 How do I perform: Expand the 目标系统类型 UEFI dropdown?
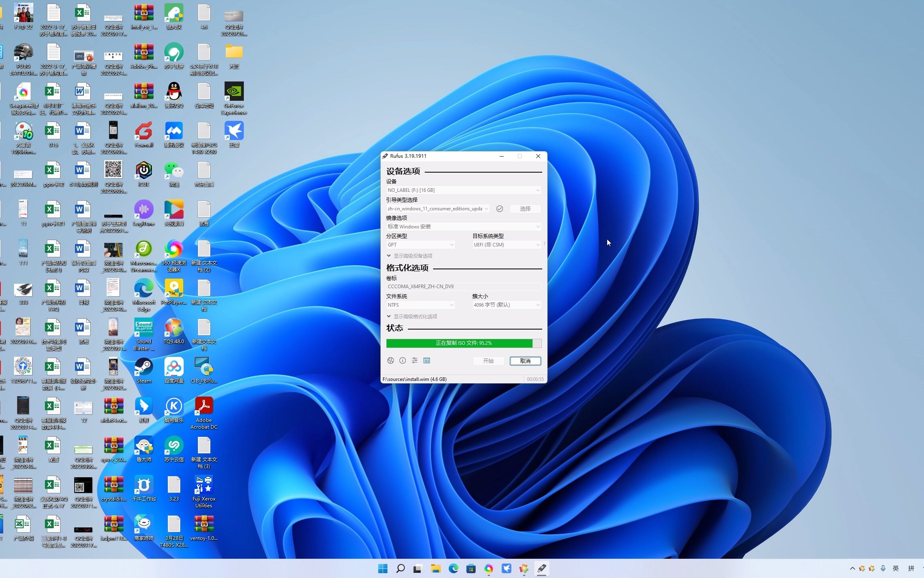click(537, 244)
